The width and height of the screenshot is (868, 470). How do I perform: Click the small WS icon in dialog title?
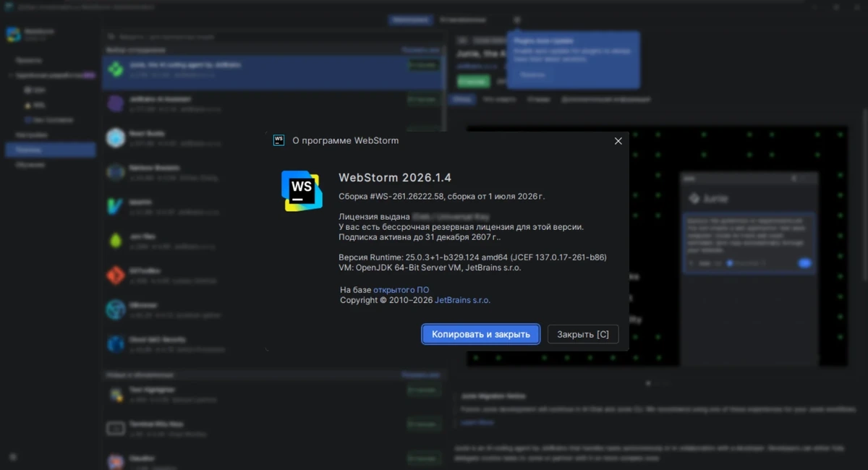click(278, 140)
